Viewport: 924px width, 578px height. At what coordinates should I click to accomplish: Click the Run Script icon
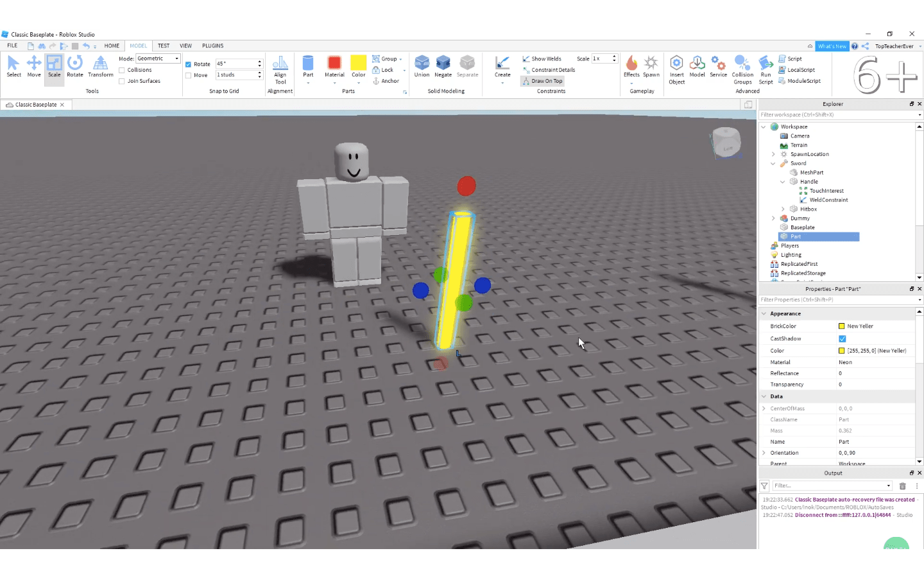[766, 69]
